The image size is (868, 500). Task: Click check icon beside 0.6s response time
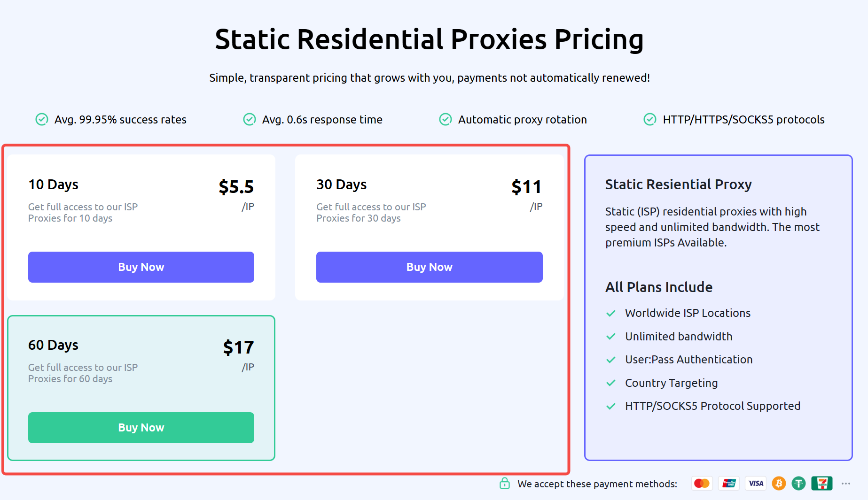click(x=250, y=119)
